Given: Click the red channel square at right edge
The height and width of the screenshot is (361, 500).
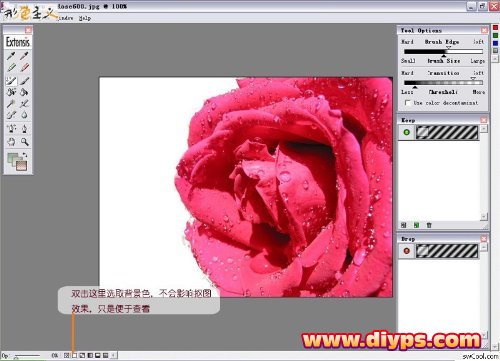Looking at the screenshot, I should coord(496,28).
